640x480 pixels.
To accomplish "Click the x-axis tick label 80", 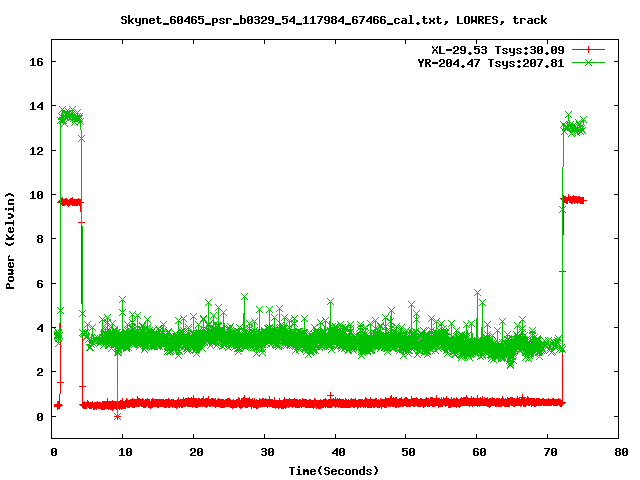I will tap(621, 452).
